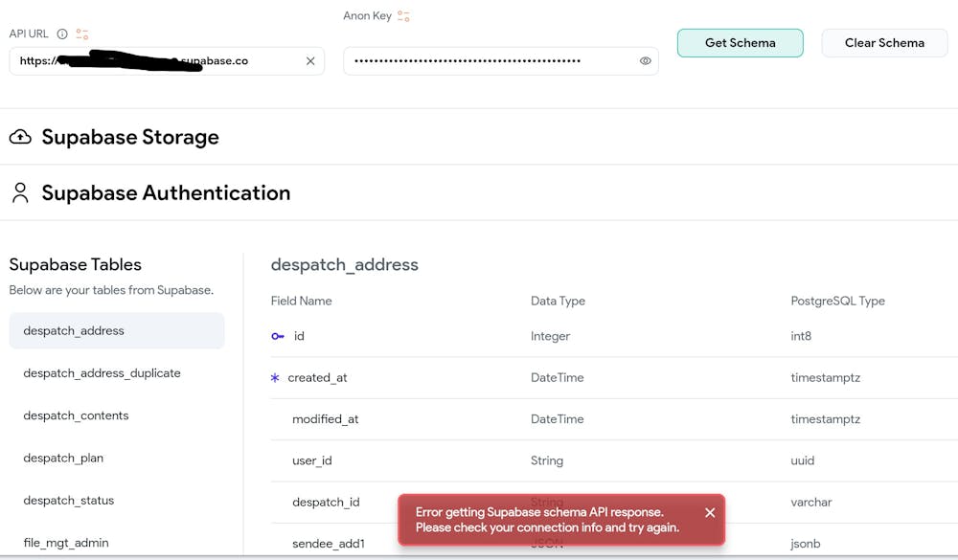Expand the Supabase Storage section
The height and width of the screenshot is (560, 958).
(x=479, y=137)
